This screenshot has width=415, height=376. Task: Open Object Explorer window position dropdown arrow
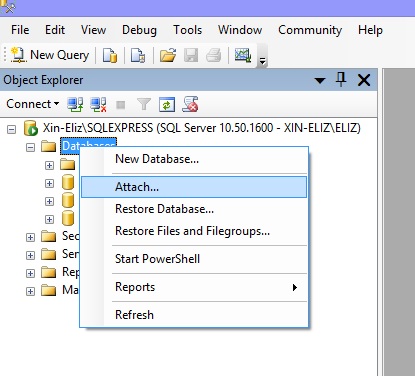320,80
